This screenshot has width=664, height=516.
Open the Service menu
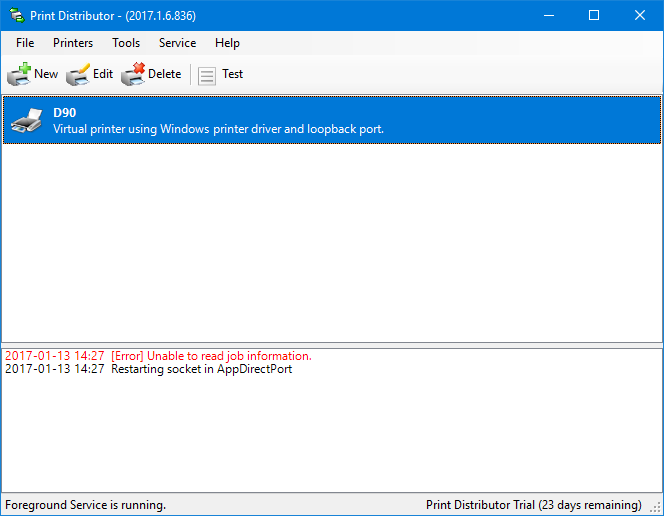177,43
